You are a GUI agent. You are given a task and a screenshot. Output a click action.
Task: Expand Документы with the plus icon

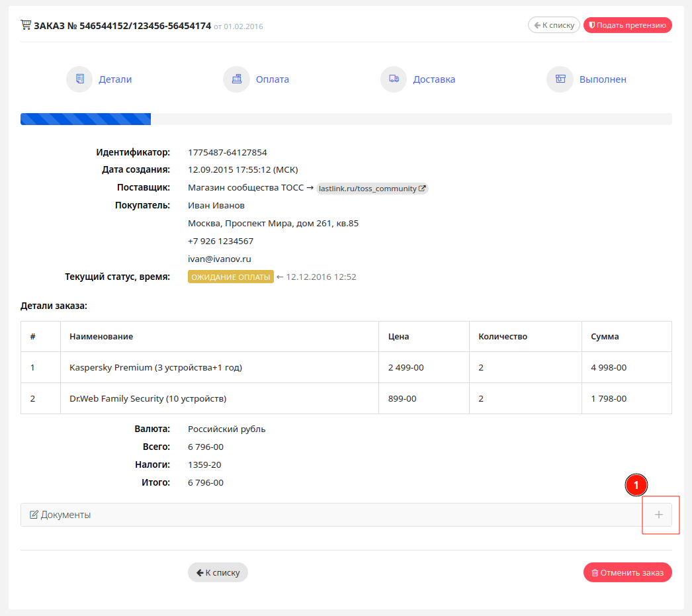[658, 515]
